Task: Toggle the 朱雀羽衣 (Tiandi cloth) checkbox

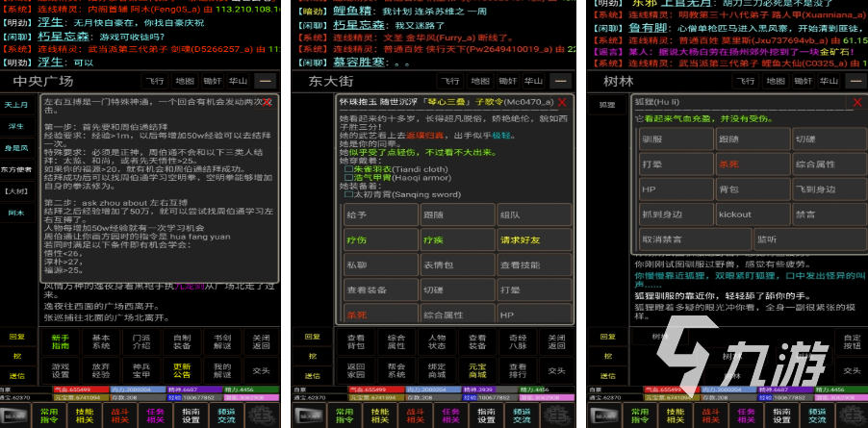Action: (348, 168)
